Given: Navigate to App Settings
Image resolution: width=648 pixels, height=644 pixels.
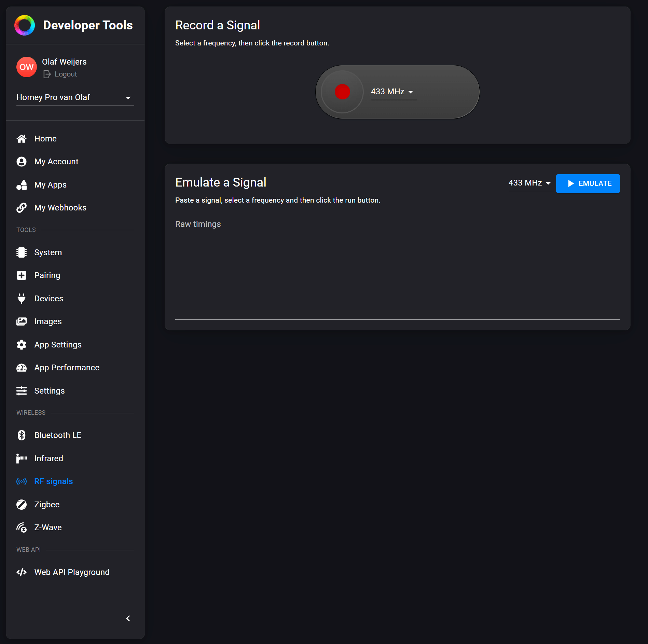Looking at the screenshot, I should coord(58,345).
